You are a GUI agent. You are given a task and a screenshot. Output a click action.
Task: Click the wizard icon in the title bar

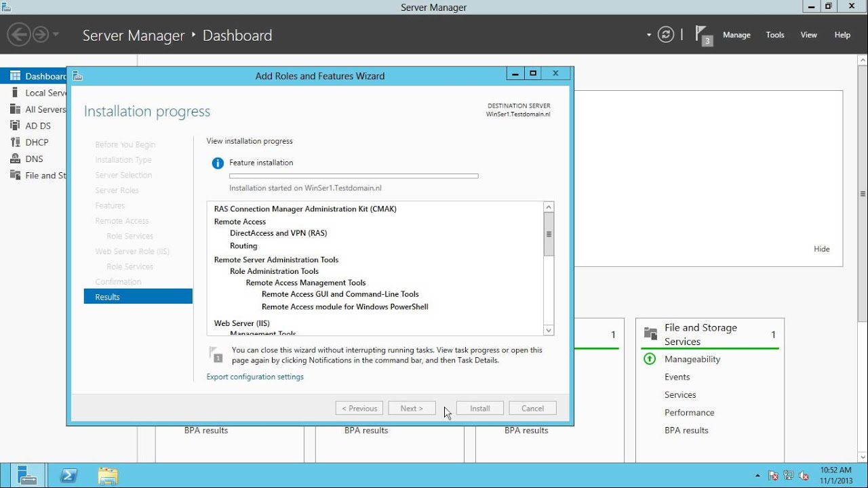(x=78, y=76)
